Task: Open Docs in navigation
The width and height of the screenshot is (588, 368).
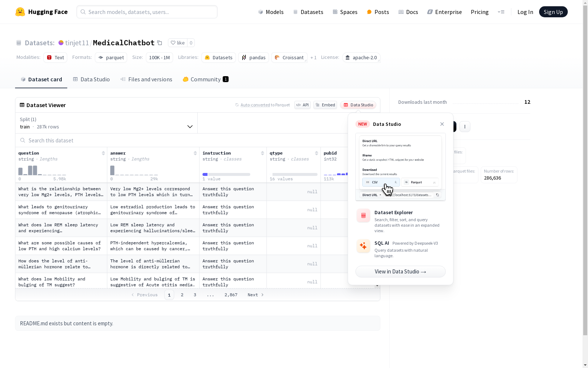Action: [x=408, y=12]
